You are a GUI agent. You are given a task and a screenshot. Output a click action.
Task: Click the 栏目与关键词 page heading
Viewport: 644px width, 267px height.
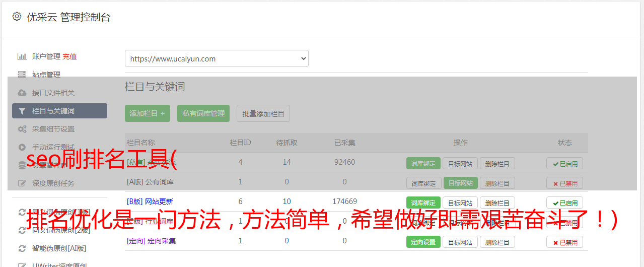pos(155,87)
